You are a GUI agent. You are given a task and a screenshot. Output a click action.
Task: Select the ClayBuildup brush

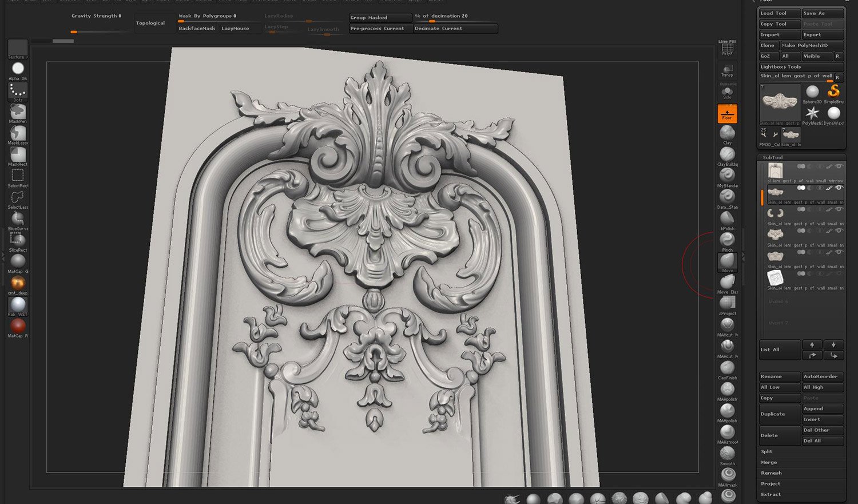727,156
